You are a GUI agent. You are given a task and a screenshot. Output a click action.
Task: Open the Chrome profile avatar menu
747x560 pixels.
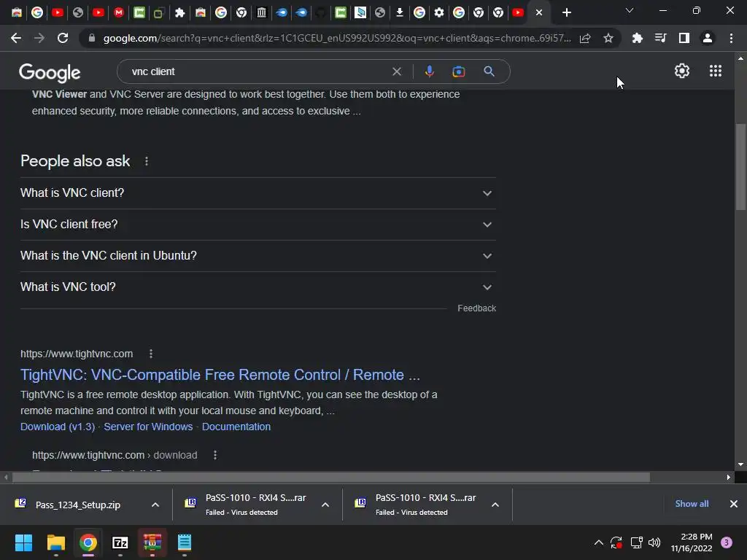[x=708, y=38]
